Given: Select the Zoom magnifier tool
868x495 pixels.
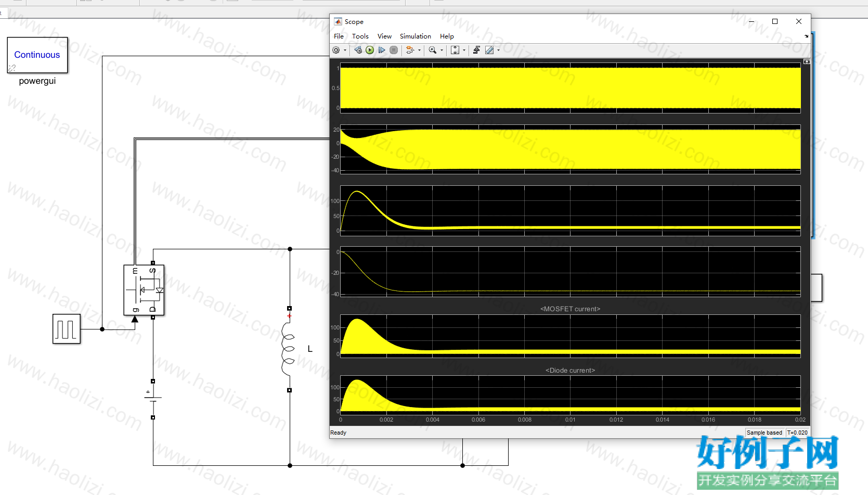Looking at the screenshot, I should tap(432, 50).
